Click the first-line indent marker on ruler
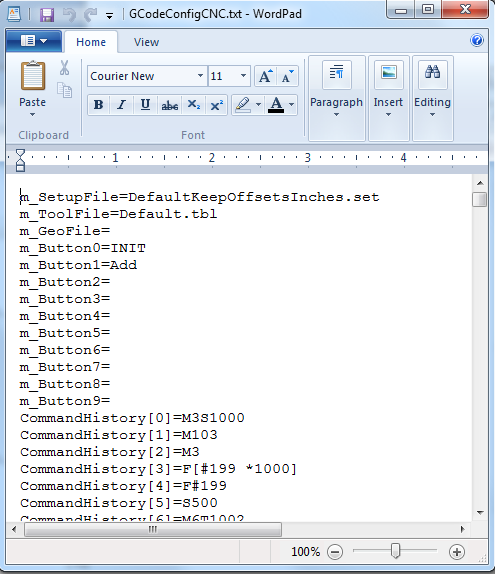 coord(21,153)
